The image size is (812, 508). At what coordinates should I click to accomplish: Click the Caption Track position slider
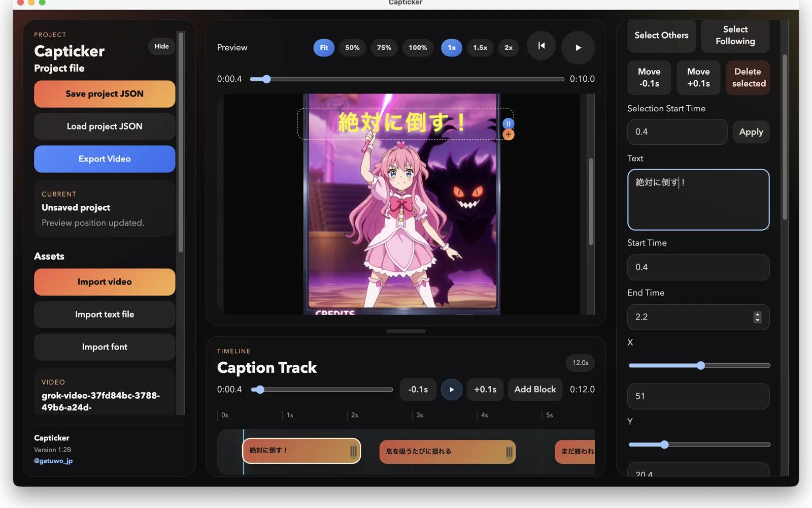point(322,390)
